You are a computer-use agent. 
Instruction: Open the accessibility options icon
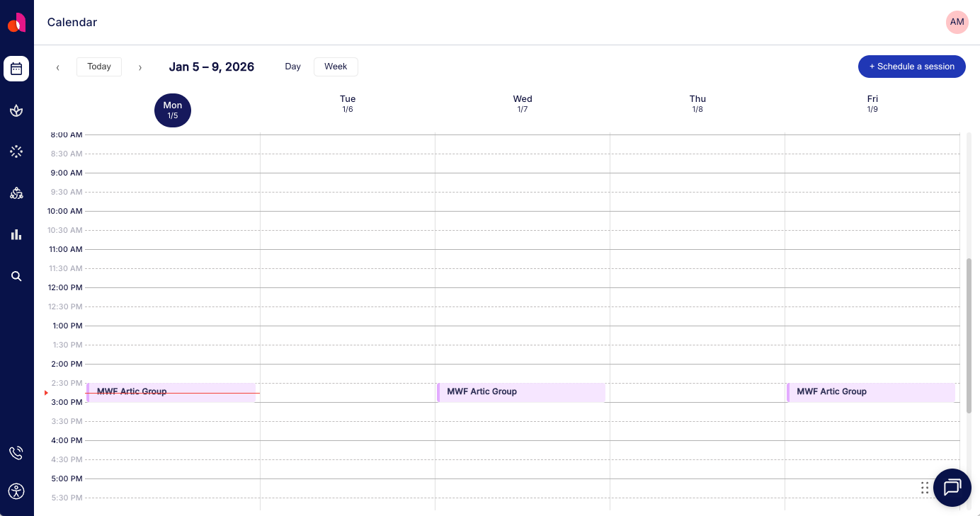pos(16,491)
